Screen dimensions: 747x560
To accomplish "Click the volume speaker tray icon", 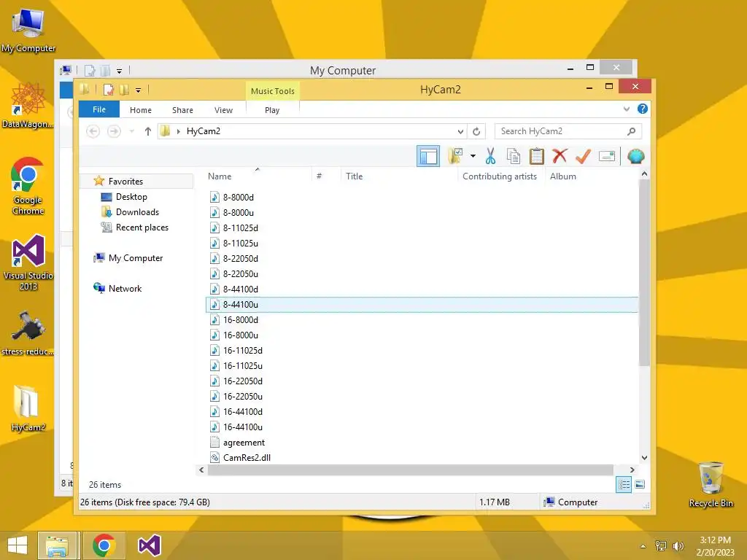I will coord(678,546).
